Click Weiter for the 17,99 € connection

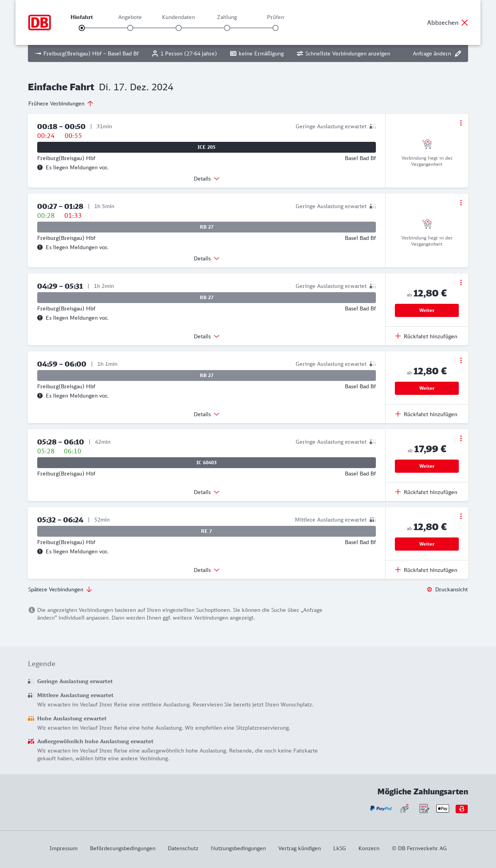click(427, 466)
